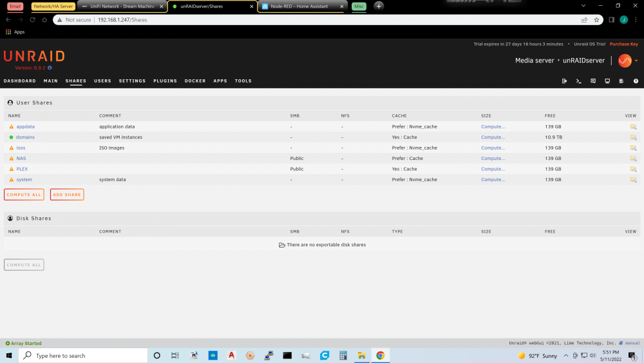The height and width of the screenshot is (363, 644).
Task: Browse the appdata share folder icon
Action: [633, 126]
